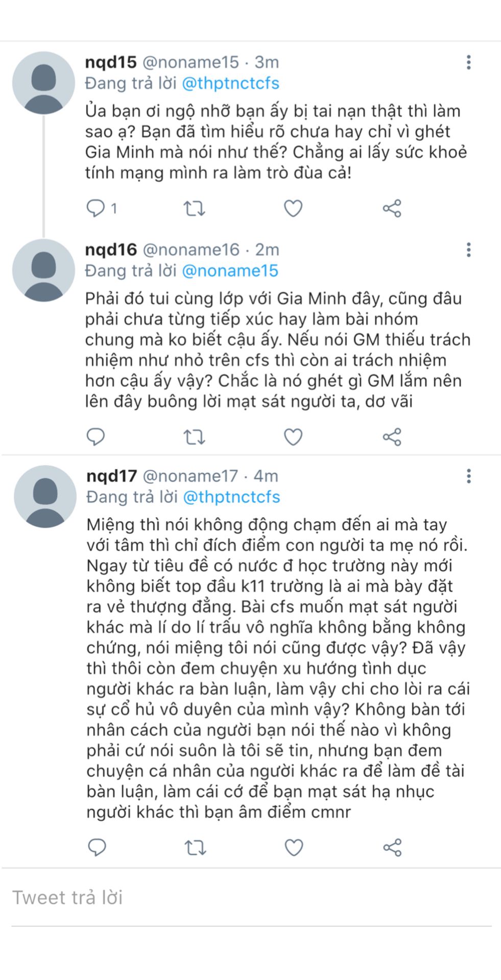Reply to nqd17's tweet

tap(97, 847)
